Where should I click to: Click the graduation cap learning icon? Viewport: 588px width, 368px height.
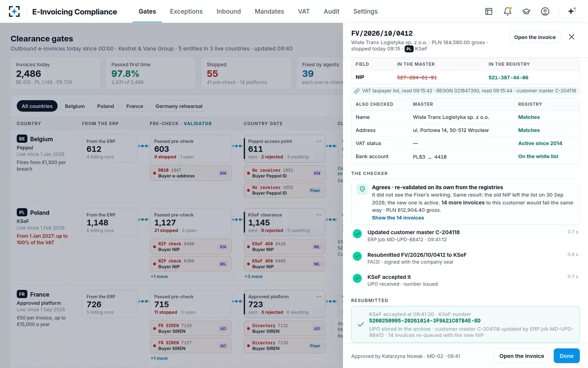pyautogui.click(x=526, y=11)
